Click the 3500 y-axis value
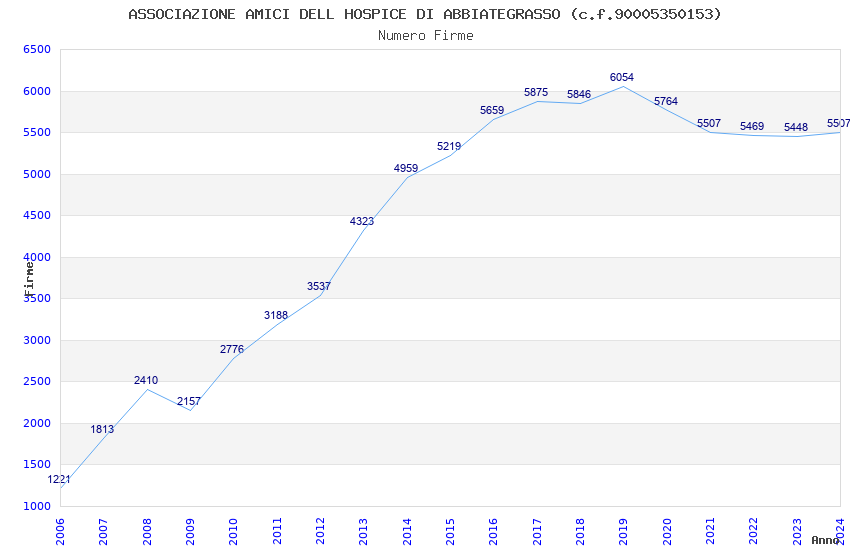Screen dimensions: 850x550 coord(37,299)
